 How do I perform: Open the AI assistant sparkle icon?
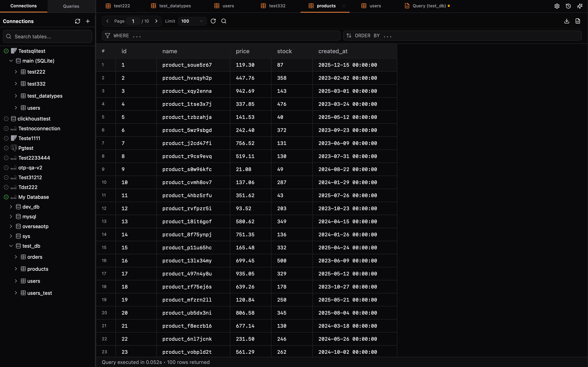click(580, 6)
